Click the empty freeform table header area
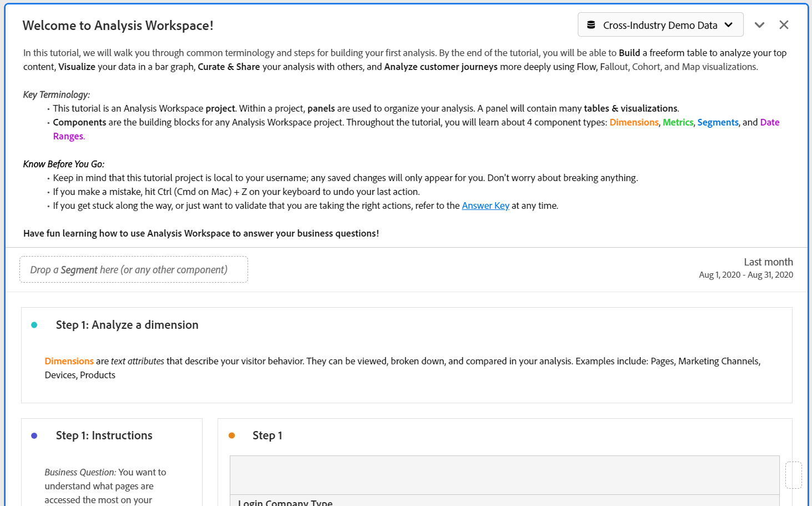Image resolution: width=812 pixels, height=506 pixels. point(505,475)
